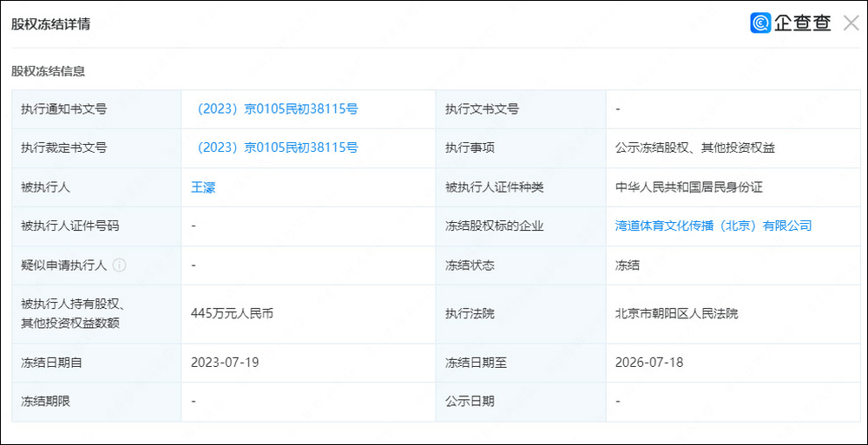868x445 pixels.
Task: Open the 执行通知书文号 case number link
Action: coord(274,109)
